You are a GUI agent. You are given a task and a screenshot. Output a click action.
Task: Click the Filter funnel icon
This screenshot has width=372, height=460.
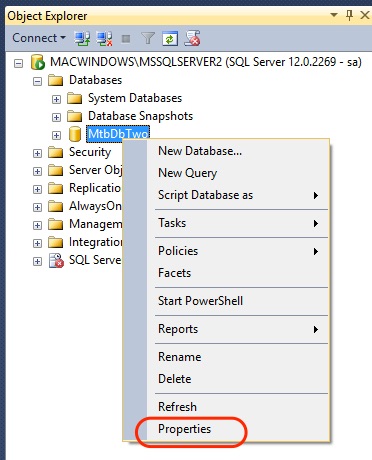tap(148, 39)
